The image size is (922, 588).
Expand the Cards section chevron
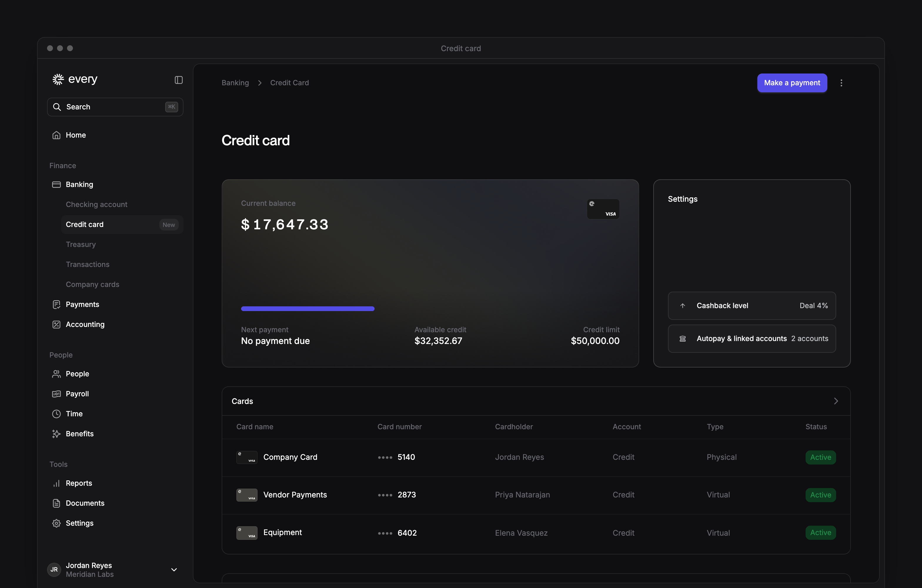836,401
